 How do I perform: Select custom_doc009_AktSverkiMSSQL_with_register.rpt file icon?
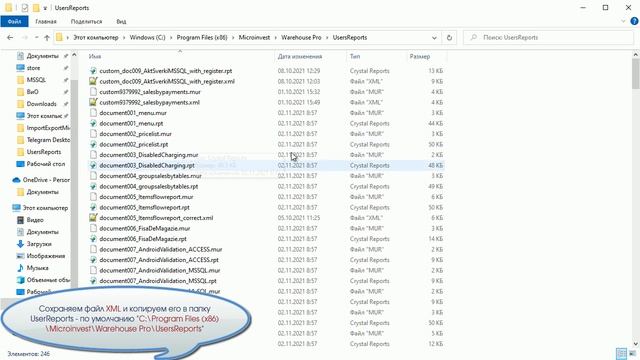[x=93, y=71]
